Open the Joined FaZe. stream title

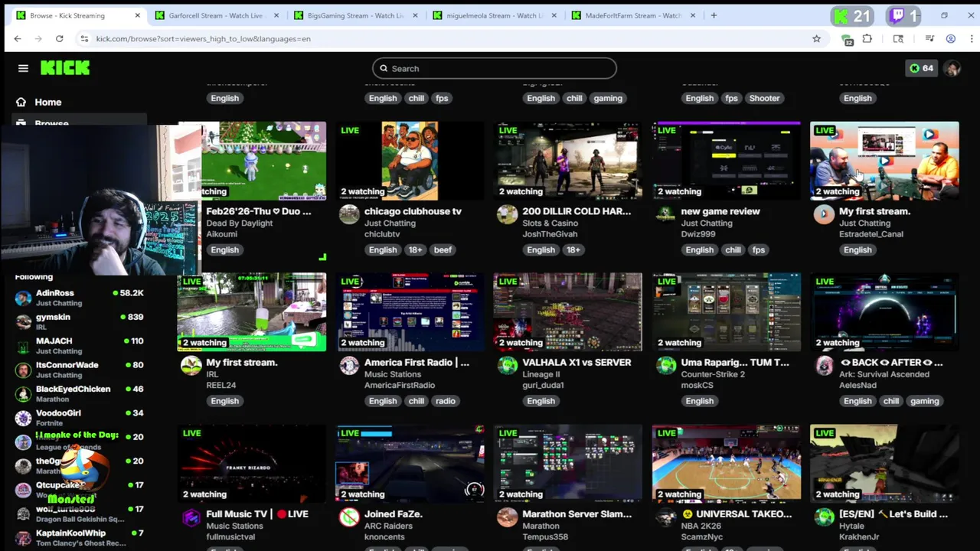pos(393,514)
